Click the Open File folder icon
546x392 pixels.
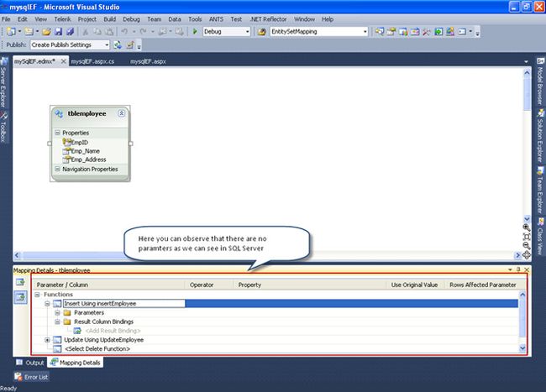(x=46, y=32)
